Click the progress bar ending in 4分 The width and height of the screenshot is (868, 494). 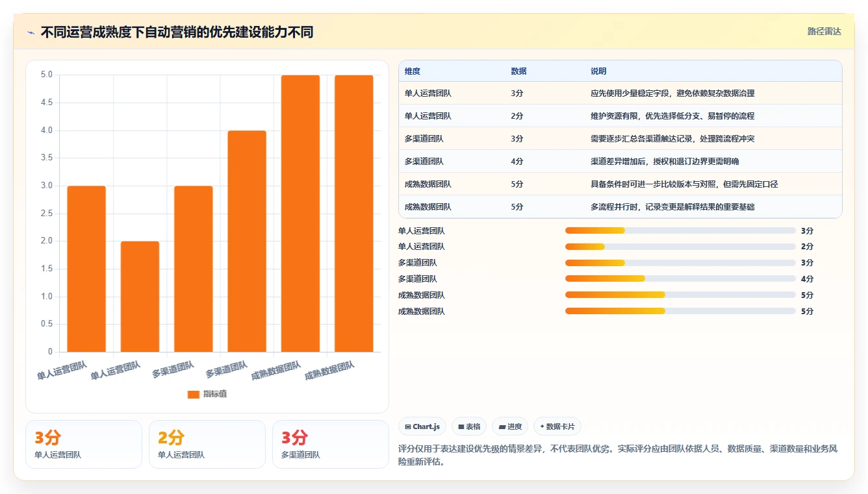tap(680, 278)
